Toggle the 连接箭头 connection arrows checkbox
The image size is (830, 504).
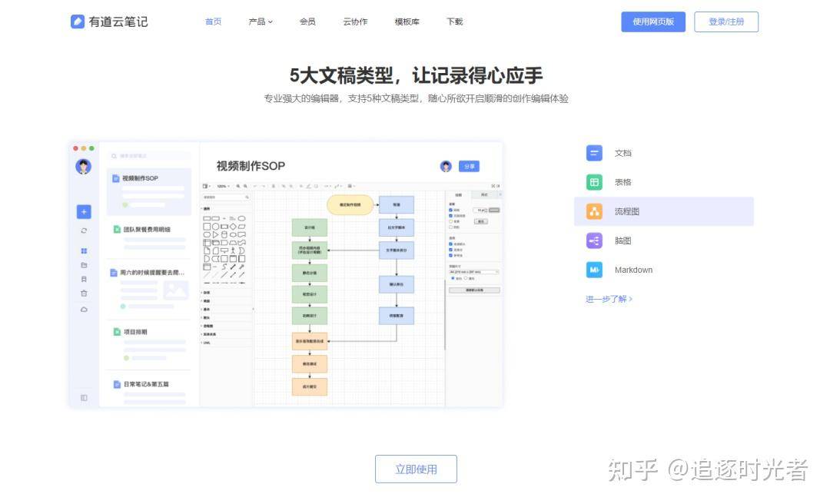[450, 244]
